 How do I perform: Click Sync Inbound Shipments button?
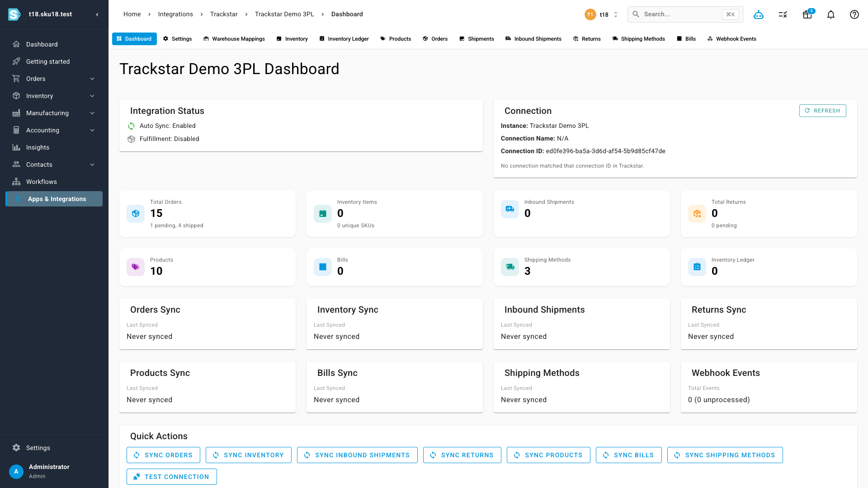point(357,455)
